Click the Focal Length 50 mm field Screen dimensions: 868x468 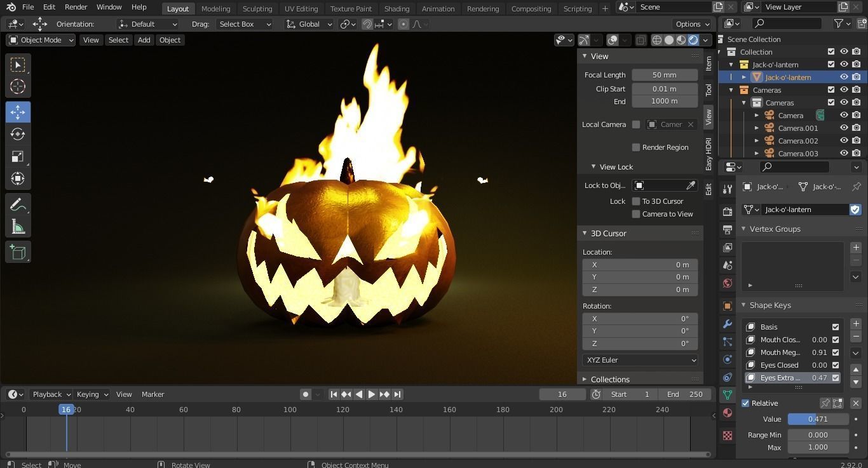tap(665, 75)
